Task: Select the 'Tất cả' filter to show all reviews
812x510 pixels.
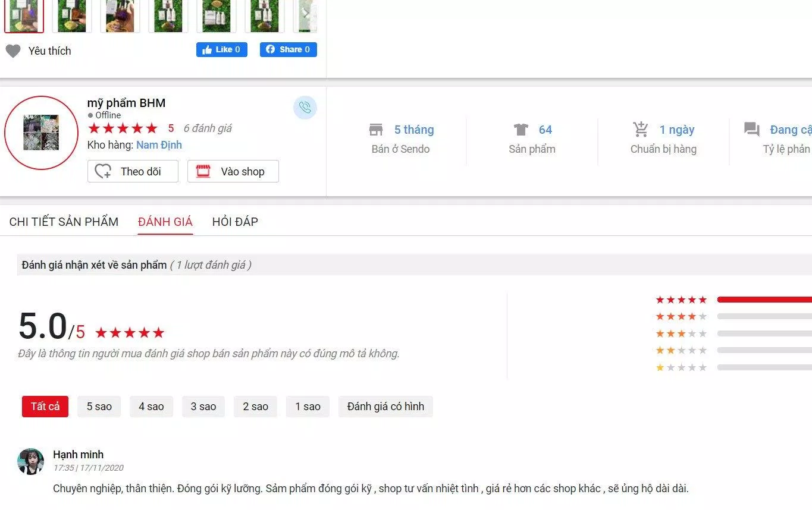Action: coord(45,407)
